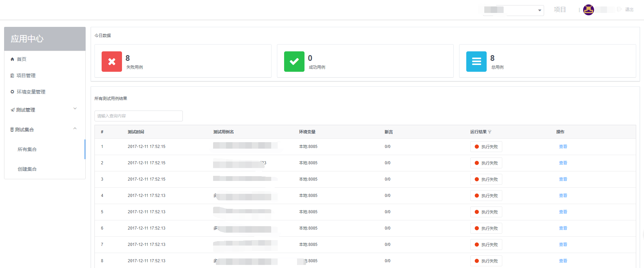644x268 pixels.
Task: Click 查看 link for row 5
Action: pos(563,212)
